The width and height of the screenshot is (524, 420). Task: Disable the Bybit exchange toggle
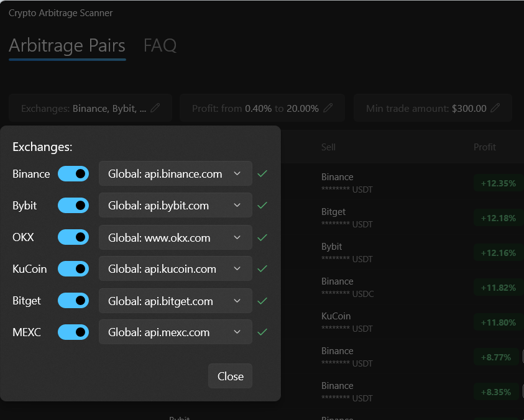pos(73,205)
